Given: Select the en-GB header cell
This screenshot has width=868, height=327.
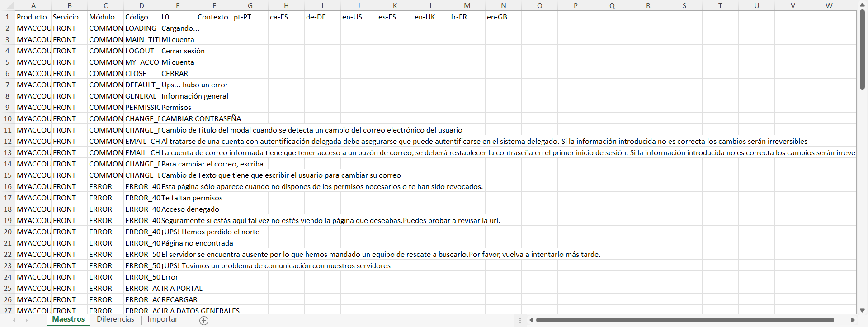Looking at the screenshot, I should [504, 17].
